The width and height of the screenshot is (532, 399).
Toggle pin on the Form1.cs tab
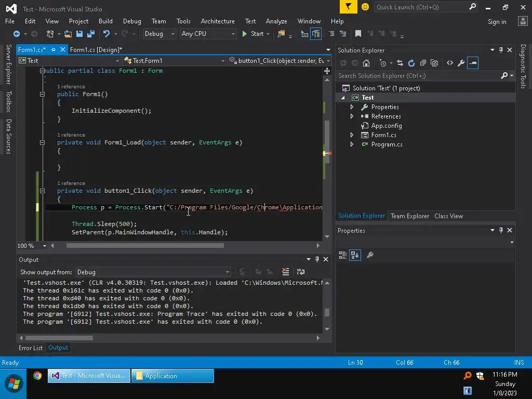54,49
